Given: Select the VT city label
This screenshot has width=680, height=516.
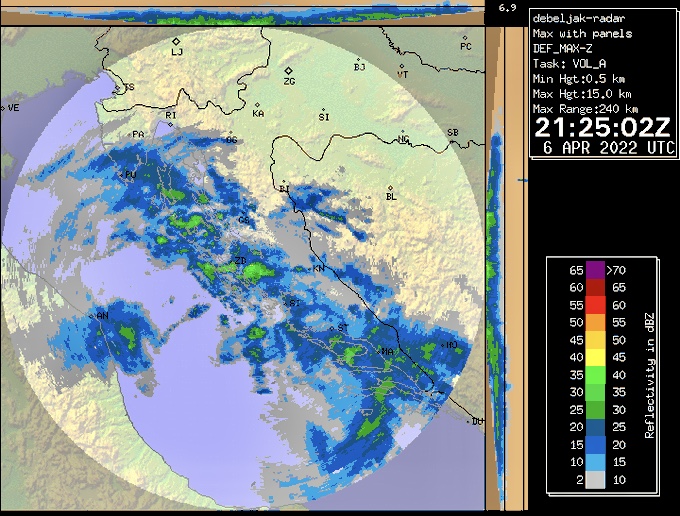Looking at the screenshot, I should (403, 75).
